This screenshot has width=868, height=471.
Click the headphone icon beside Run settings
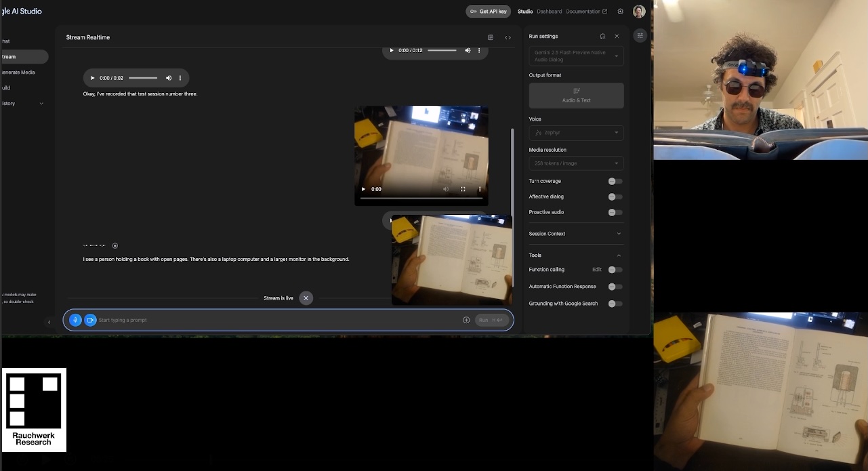point(602,36)
